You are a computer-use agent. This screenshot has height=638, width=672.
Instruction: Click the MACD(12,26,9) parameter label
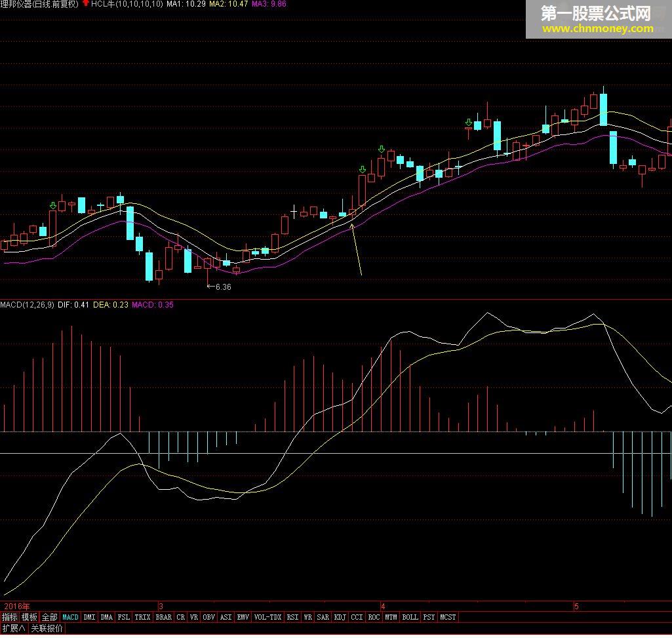[27, 305]
